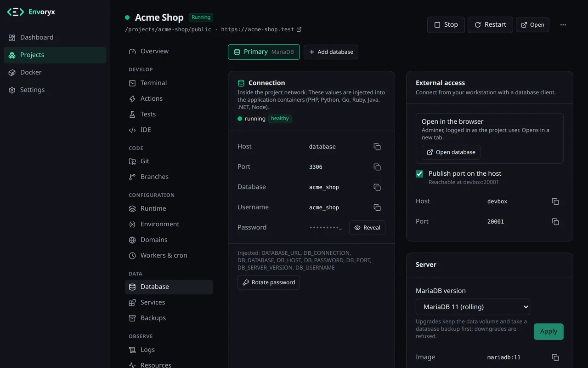
Task: Click the Actions lightning icon
Action: tap(132, 99)
